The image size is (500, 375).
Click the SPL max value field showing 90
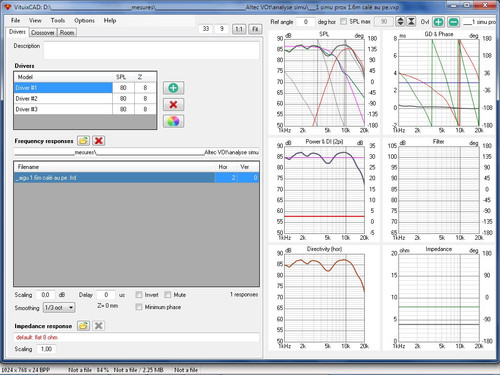(384, 22)
